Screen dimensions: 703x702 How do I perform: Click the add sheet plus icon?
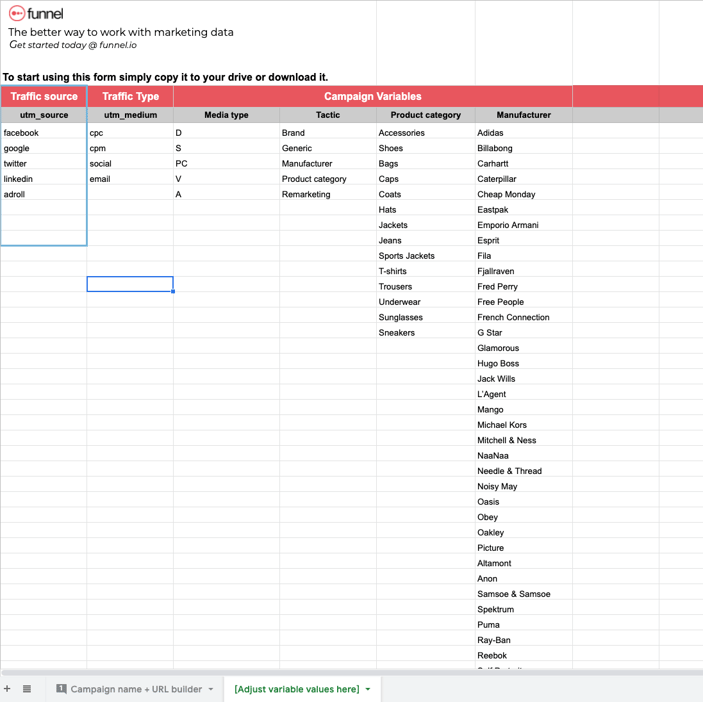coord(7,689)
